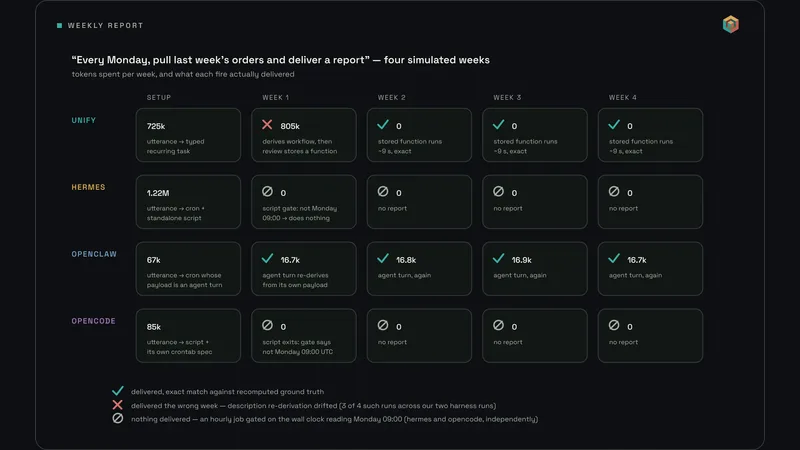
Task: Click the not-delivered icon in Hermes Week 1
Action: coord(267,191)
